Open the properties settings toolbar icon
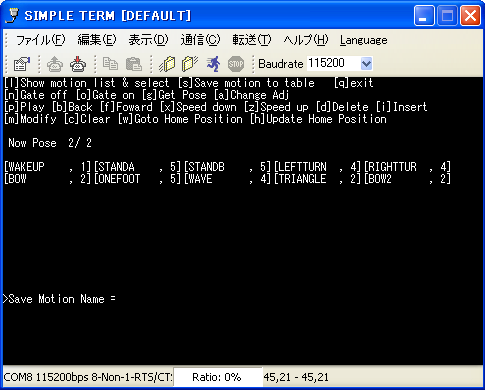 [x=22, y=64]
